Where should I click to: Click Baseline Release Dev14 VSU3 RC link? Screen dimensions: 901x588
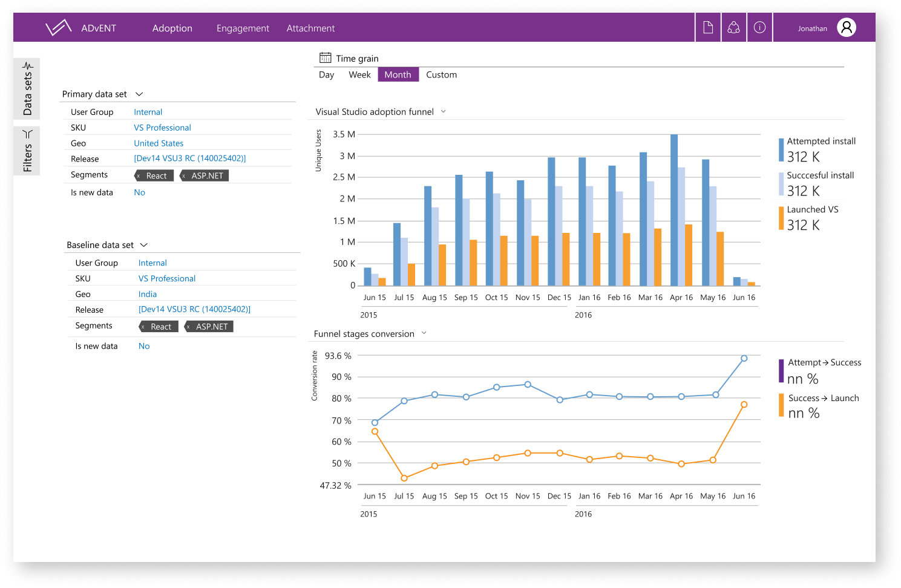pos(194,309)
